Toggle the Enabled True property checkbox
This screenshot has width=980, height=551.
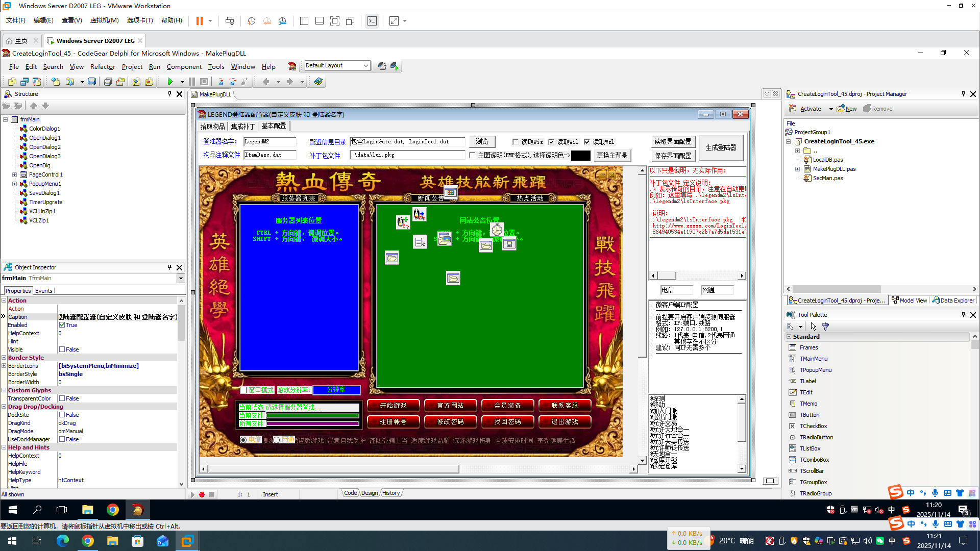(x=62, y=325)
